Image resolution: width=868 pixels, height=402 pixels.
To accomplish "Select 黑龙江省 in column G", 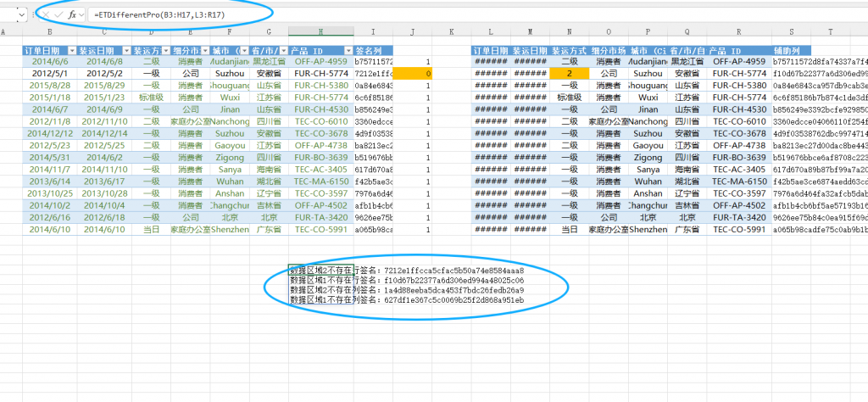I will tap(269, 61).
